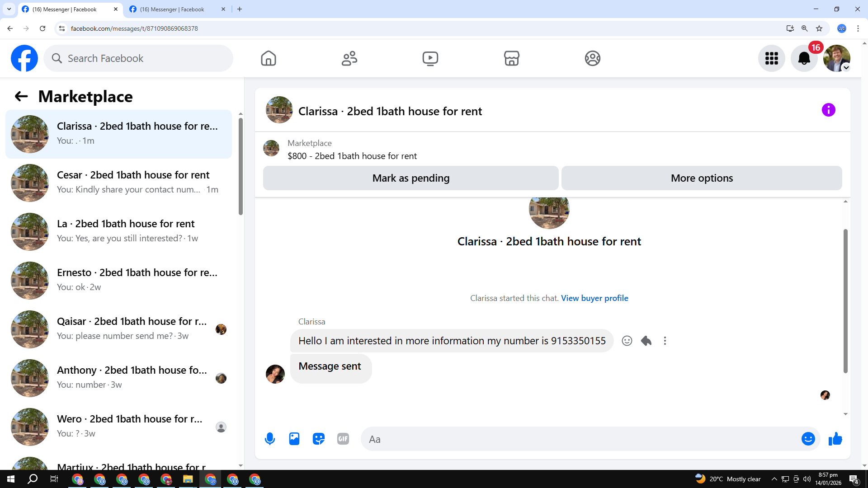Open the Facebook apps grid menu
This screenshot has height=488, width=868.
[x=771, y=58]
